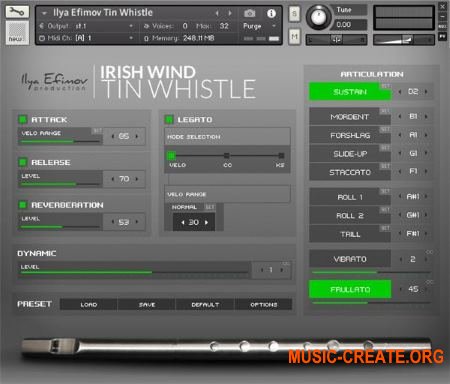This screenshot has width=450, height=384.
Task: Select KS legato mode
Action: 281,155
